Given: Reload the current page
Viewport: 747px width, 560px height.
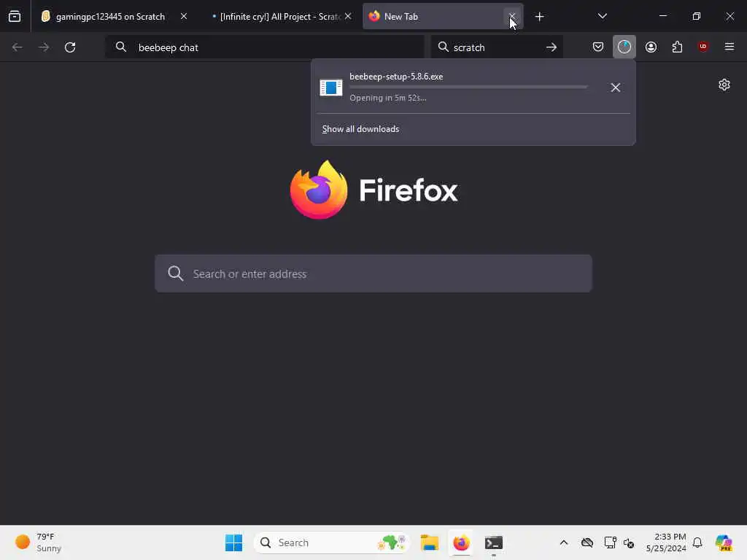Looking at the screenshot, I should 70,47.
